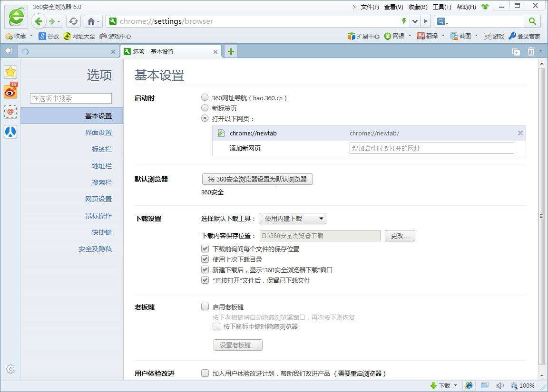The image size is (548, 392).
Task: Click 将360安全浏览器设置为默认浏览器 button
Action: pyautogui.click(x=257, y=179)
